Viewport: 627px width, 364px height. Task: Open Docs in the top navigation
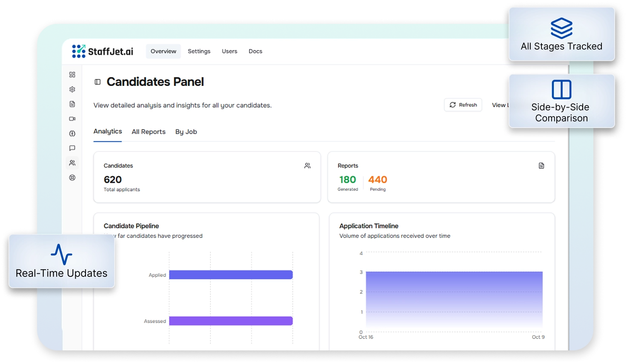[x=255, y=51]
